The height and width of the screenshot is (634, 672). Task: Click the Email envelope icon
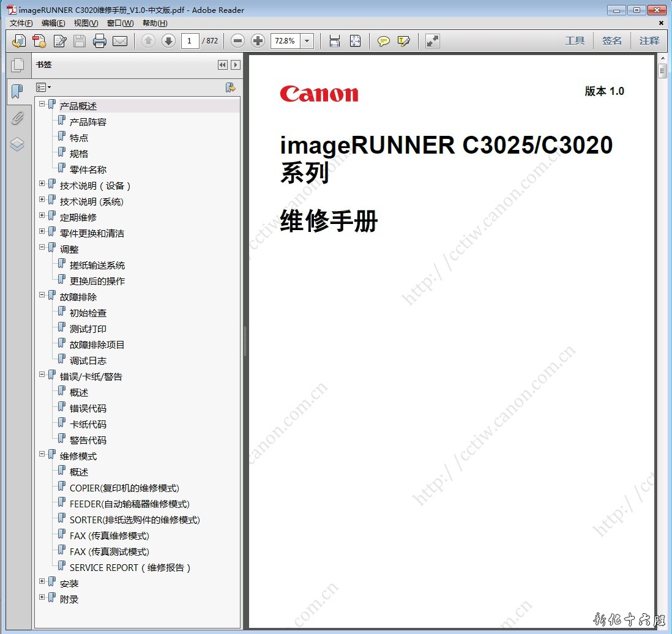[x=120, y=41]
